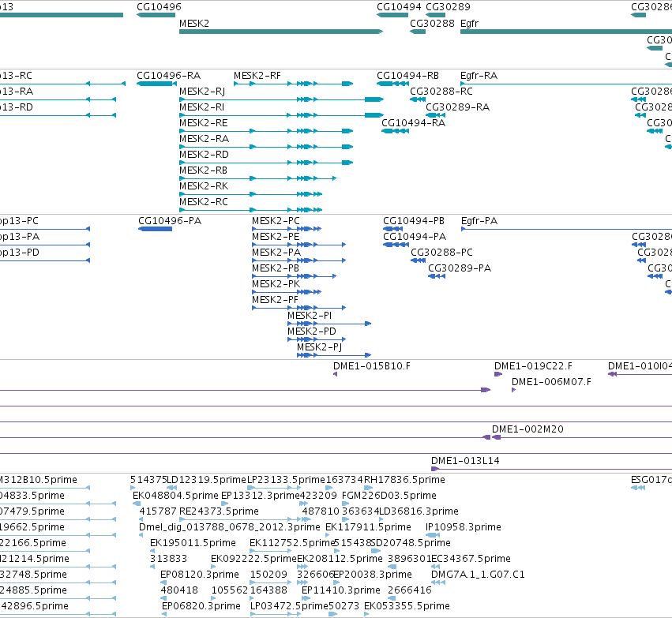Click the MESK2-RB transcript label
The image size is (672, 618).
[203, 170]
